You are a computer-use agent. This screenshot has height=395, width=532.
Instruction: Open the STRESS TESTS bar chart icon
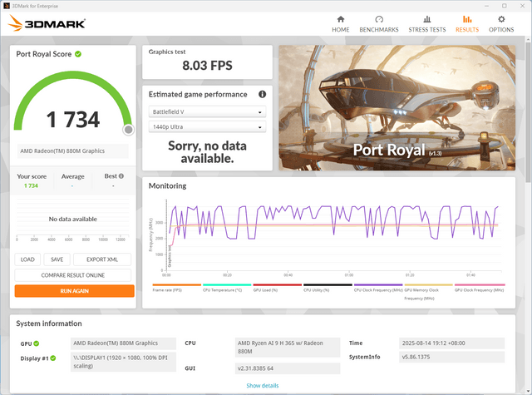pyautogui.click(x=427, y=19)
